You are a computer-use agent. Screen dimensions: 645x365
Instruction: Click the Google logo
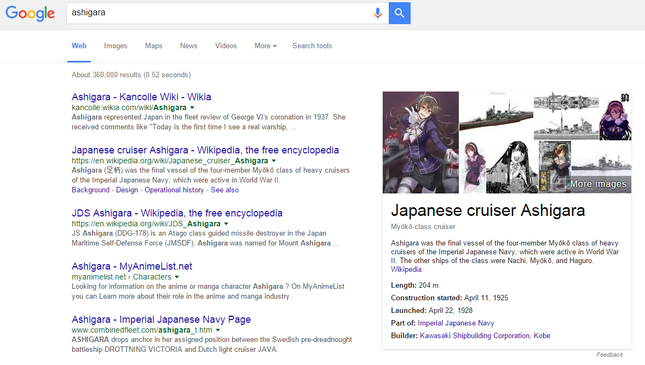[x=30, y=13]
